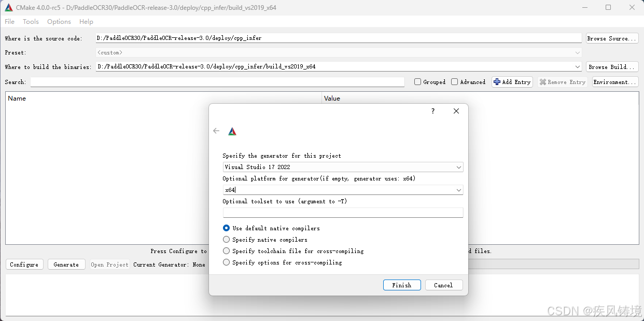This screenshot has width=644, height=321.
Task: Click the Generate button
Action: (66, 264)
